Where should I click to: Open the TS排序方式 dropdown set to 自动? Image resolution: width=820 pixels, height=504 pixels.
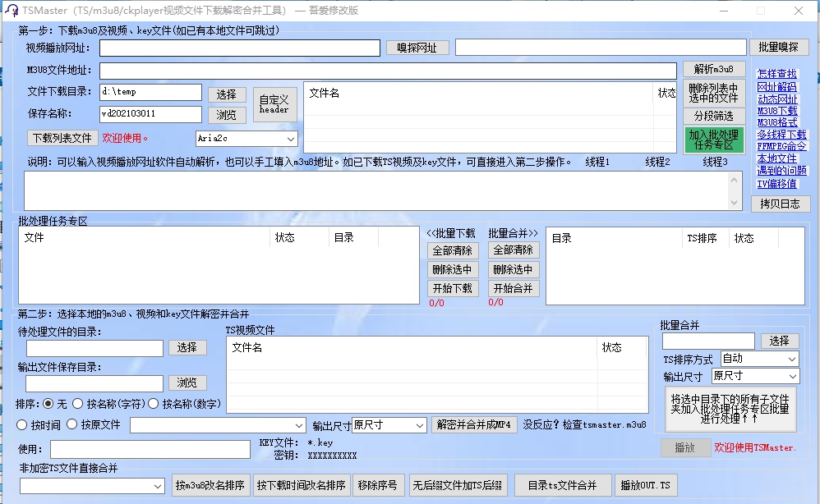point(760,359)
